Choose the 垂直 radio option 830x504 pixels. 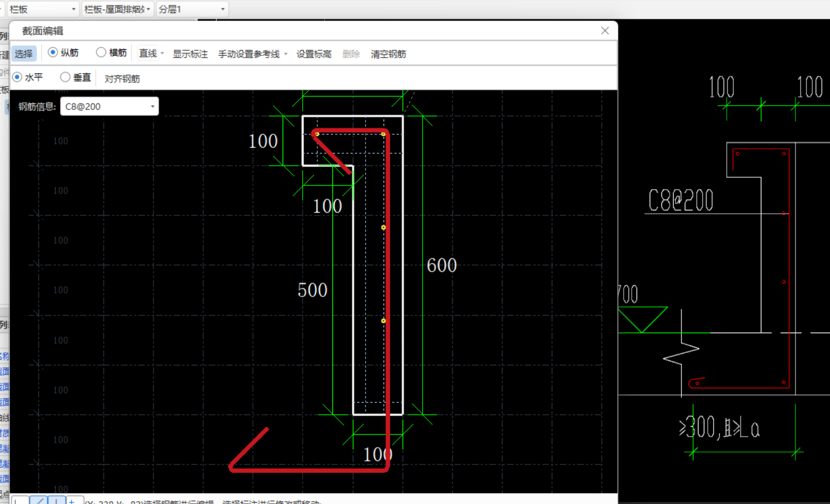coord(65,77)
